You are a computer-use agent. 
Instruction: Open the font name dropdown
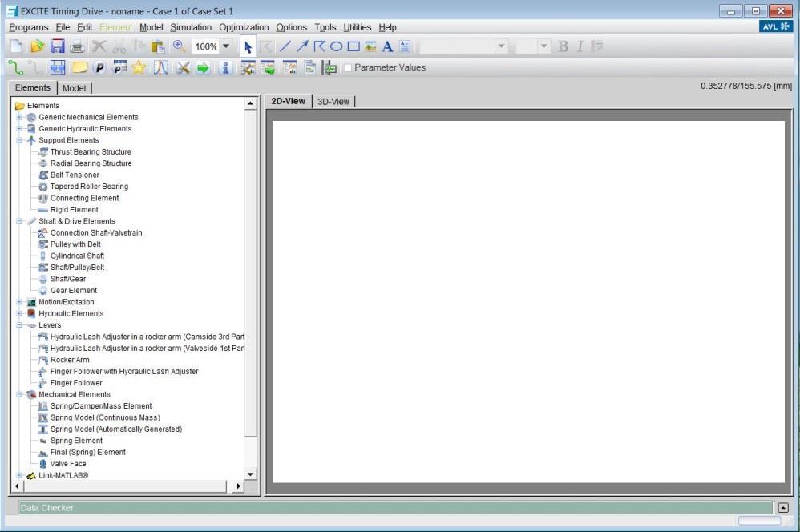click(502, 47)
